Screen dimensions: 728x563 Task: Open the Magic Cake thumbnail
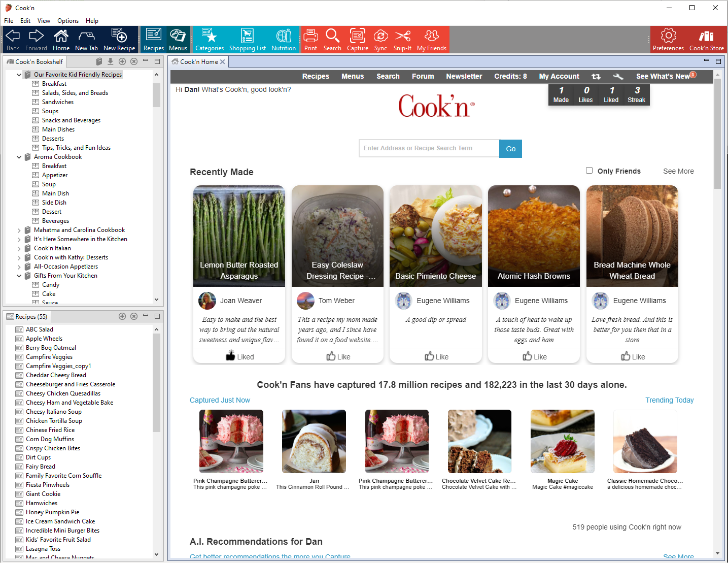click(563, 441)
